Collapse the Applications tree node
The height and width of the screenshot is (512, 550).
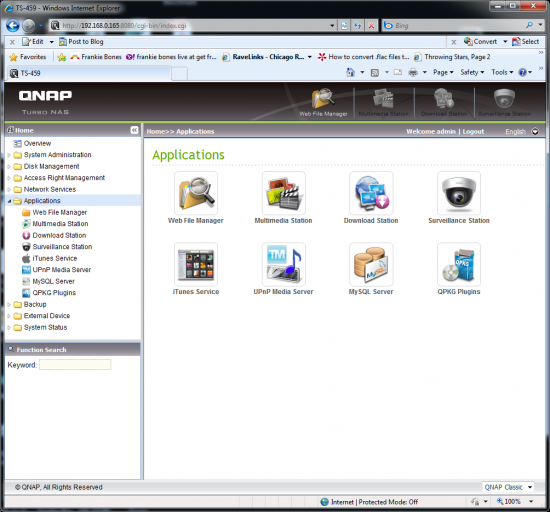point(9,201)
